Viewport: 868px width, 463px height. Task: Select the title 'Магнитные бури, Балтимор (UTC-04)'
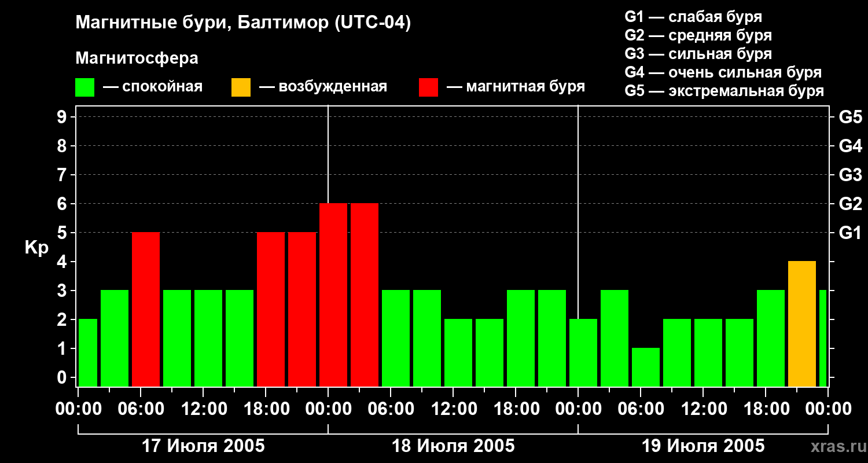[x=243, y=23]
